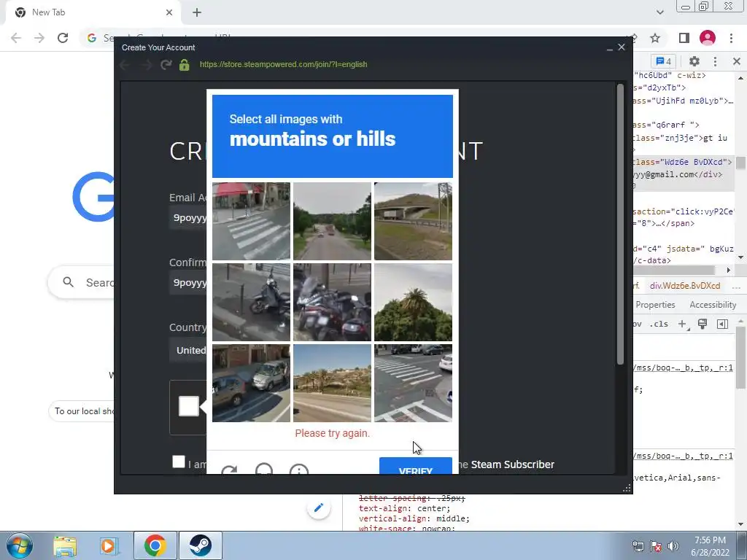The height and width of the screenshot is (560, 747).
Task: Open DevTools settings gear
Action: tap(694, 61)
